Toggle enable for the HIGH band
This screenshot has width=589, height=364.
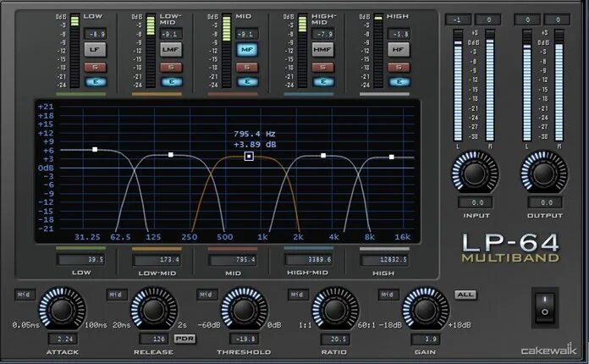[399, 81]
